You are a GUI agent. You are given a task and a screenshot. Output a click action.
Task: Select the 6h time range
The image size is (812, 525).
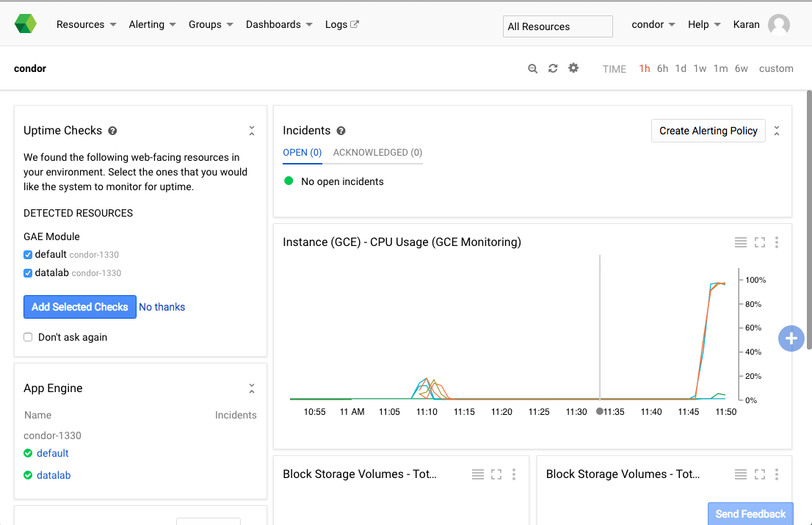[x=663, y=68]
